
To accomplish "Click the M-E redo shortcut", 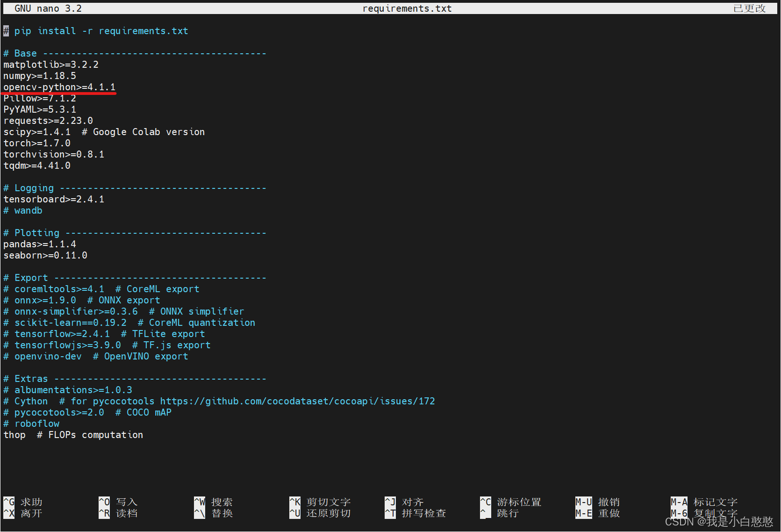I will pos(598,513).
